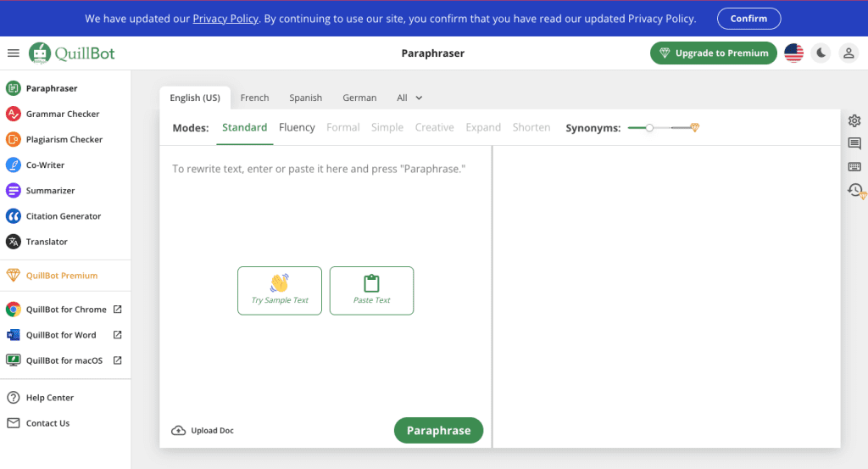The height and width of the screenshot is (469, 868).
Task: Open the user account menu
Action: tap(848, 53)
